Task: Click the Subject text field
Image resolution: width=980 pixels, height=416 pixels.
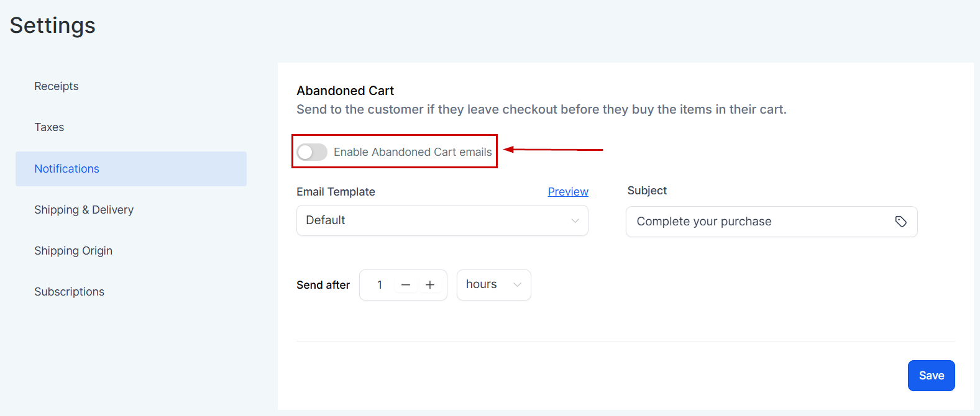Action: [758, 222]
